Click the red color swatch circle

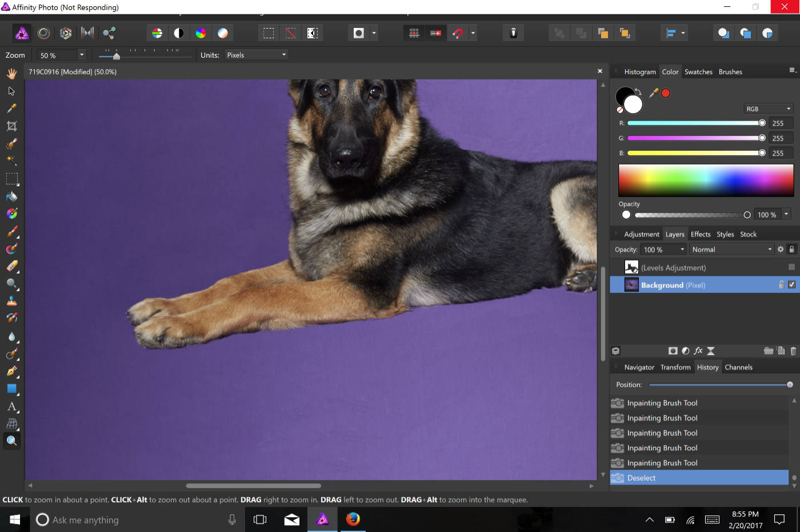coord(666,93)
